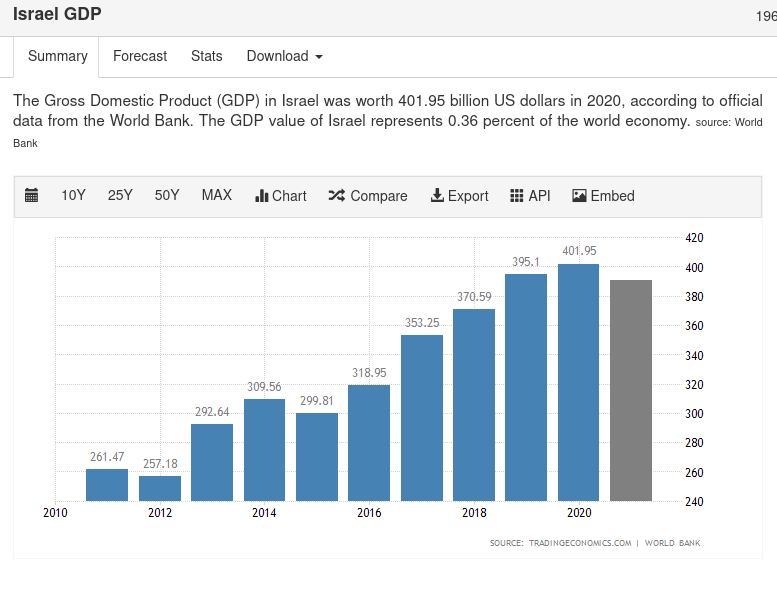The height and width of the screenshot is (594, 777).
Task: Click the 401.95 value label
Action: [x=579, y=251]
